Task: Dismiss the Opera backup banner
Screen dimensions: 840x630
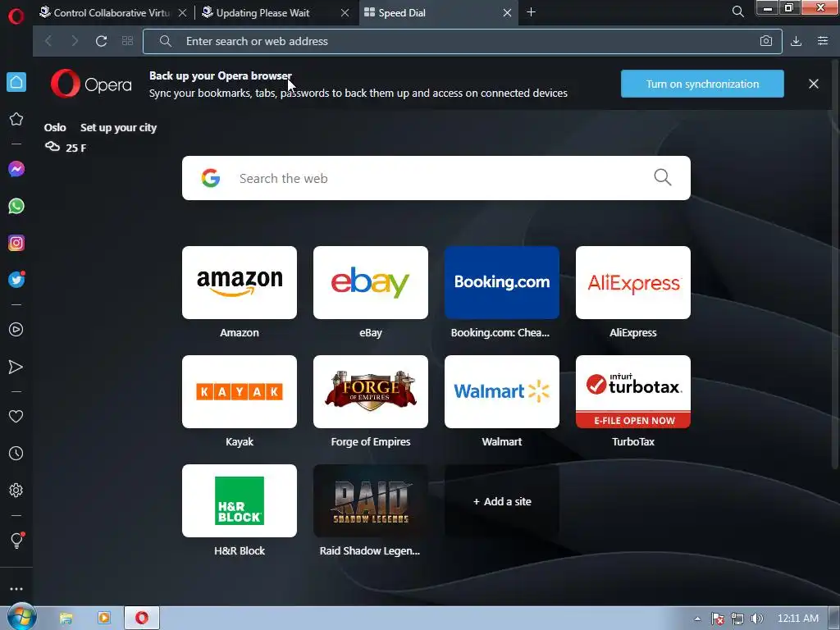Action: [813, 84]
